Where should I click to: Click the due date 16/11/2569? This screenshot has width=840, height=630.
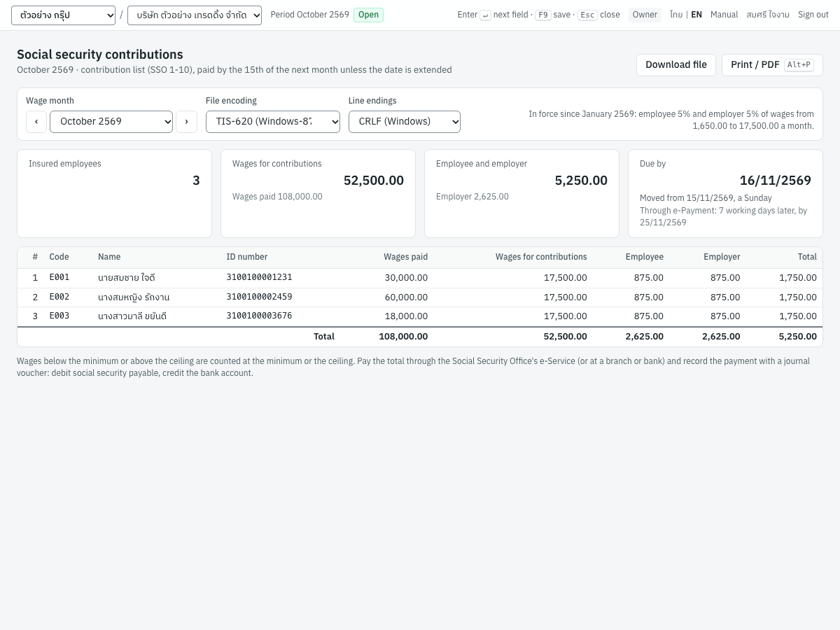[776, 181]
